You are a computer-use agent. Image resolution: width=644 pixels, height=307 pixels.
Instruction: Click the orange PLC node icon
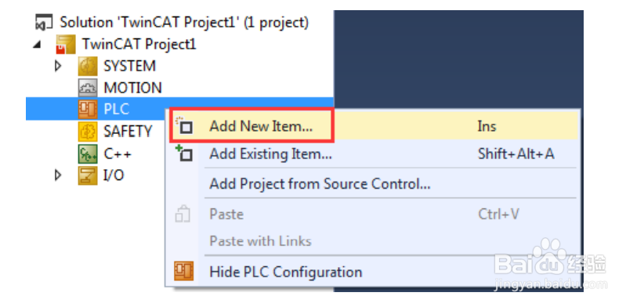coord(88,110)
